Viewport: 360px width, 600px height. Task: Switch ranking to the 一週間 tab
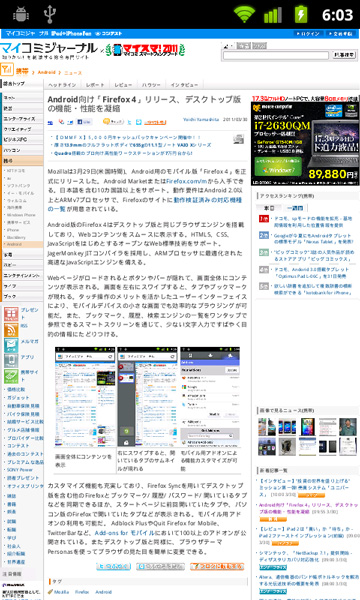[295, 208]
